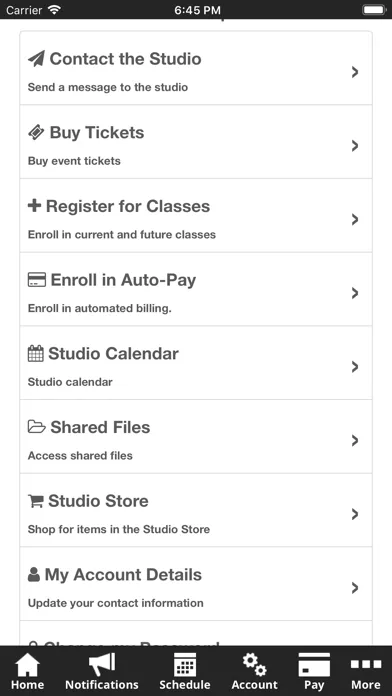This screenshot has width=392, height=696.
Task: Tap the paper plane icon beside Contact the Studio
Action: click(x=36, y=59)
